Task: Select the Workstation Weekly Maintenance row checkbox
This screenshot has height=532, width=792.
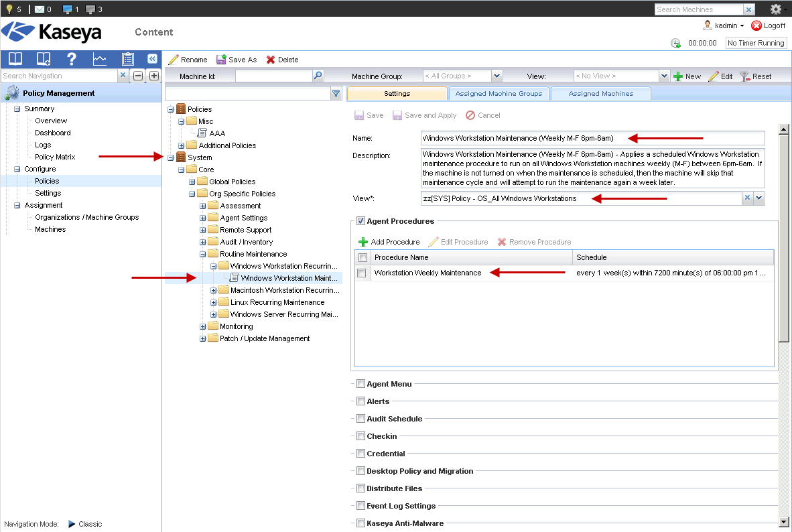Action: click(362, 273)
